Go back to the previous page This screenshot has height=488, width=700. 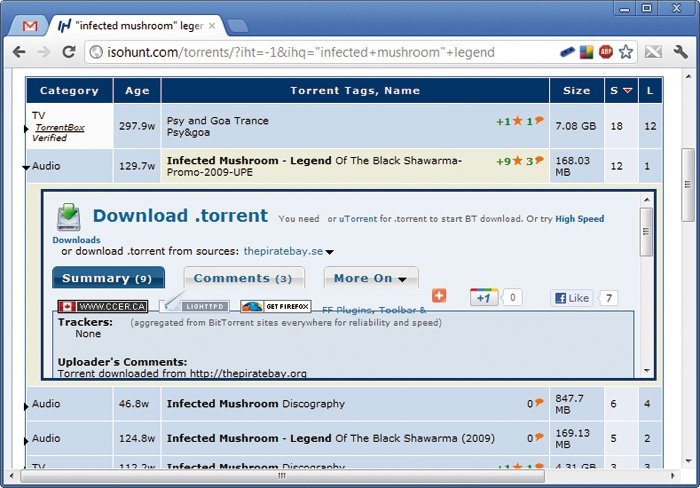pyautogui.click(x=19, y=52)
